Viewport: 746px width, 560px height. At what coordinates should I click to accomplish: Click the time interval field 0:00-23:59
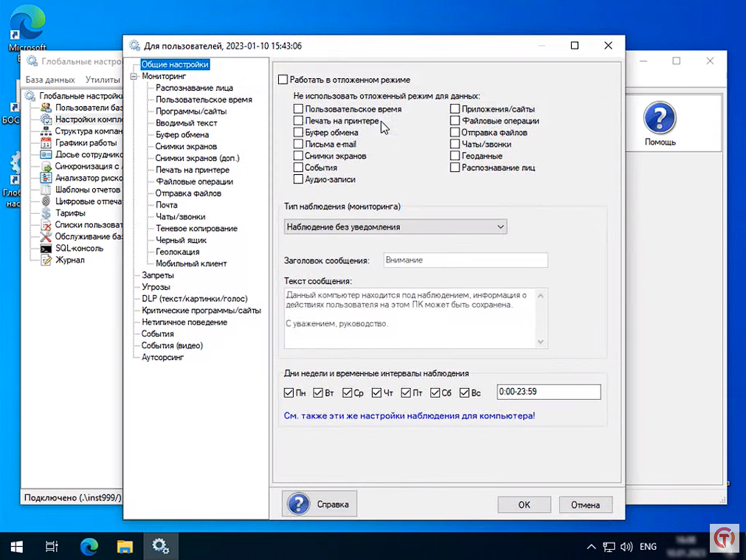click(549, 392)
